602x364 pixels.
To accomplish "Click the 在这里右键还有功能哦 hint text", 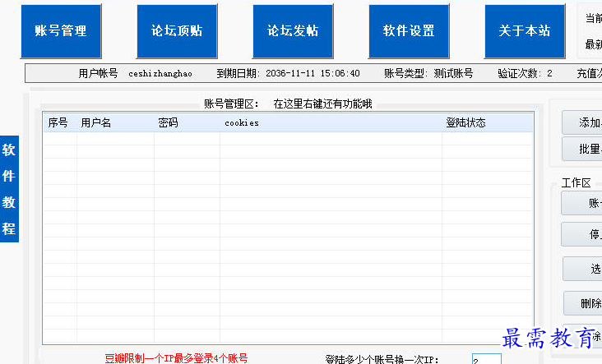I will click(322, 104).
